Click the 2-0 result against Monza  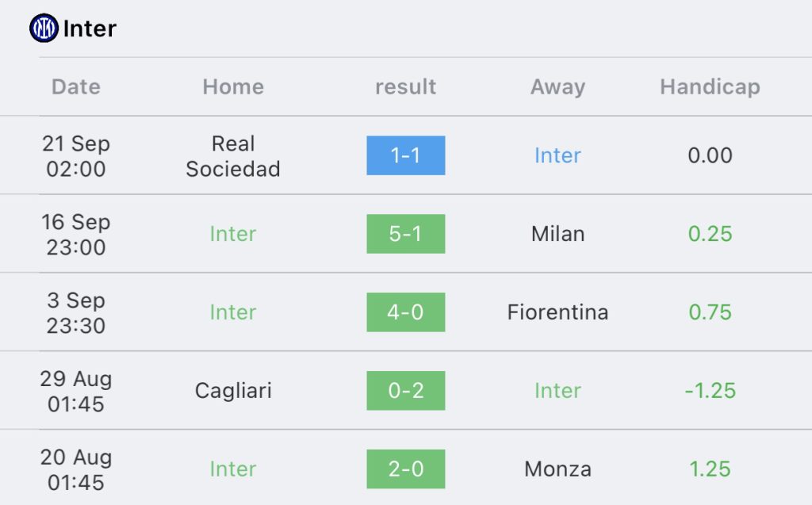pos(405,469)
